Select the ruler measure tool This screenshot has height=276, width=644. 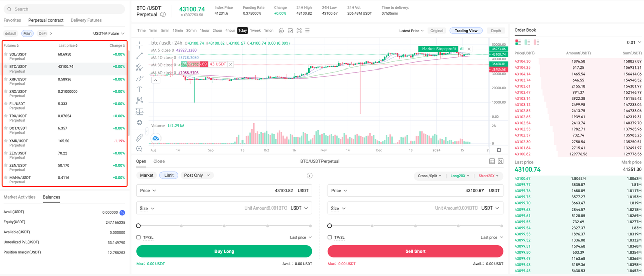point(139,137)
